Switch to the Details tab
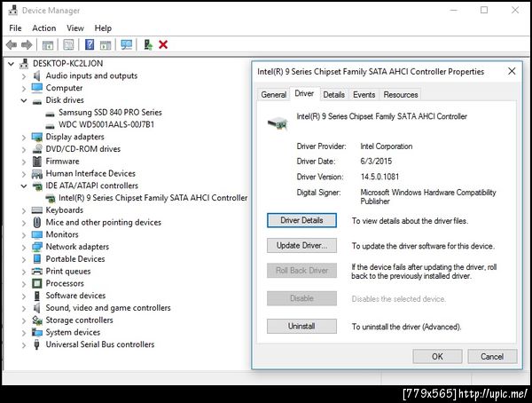The height and width of the screenshot is (403, 532). pyautogui.click(x=334, y=94)
